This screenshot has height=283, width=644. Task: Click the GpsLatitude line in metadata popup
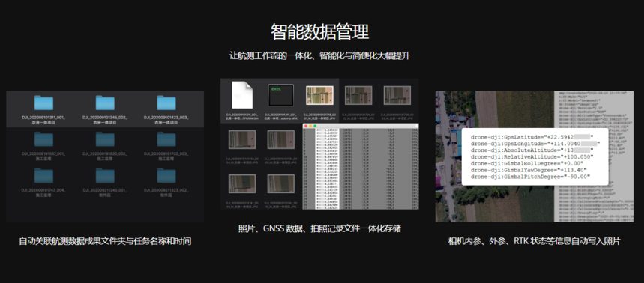532,136
